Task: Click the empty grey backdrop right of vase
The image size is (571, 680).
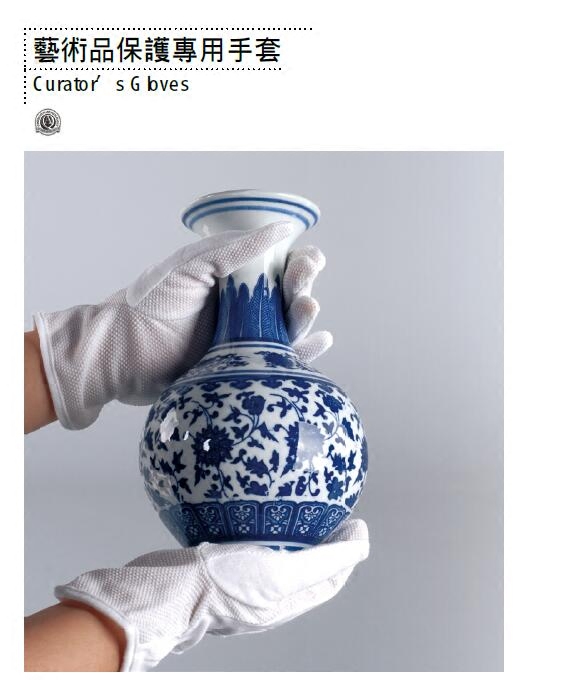Action: click(434, 390)
